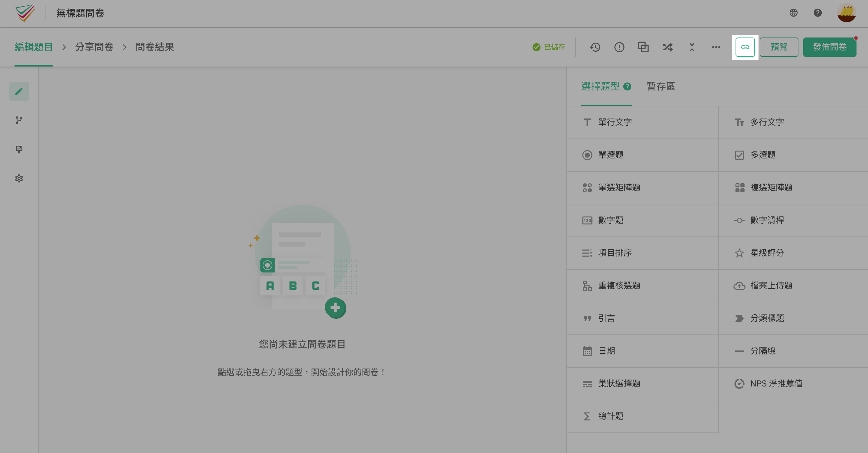Add a 巢狀選擇題 question
Screen dimensions: 868x453
642,384
